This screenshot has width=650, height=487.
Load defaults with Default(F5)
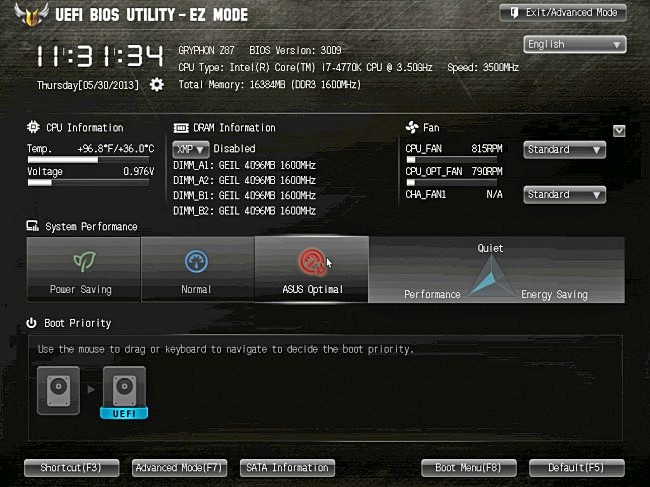pos(576,468)
